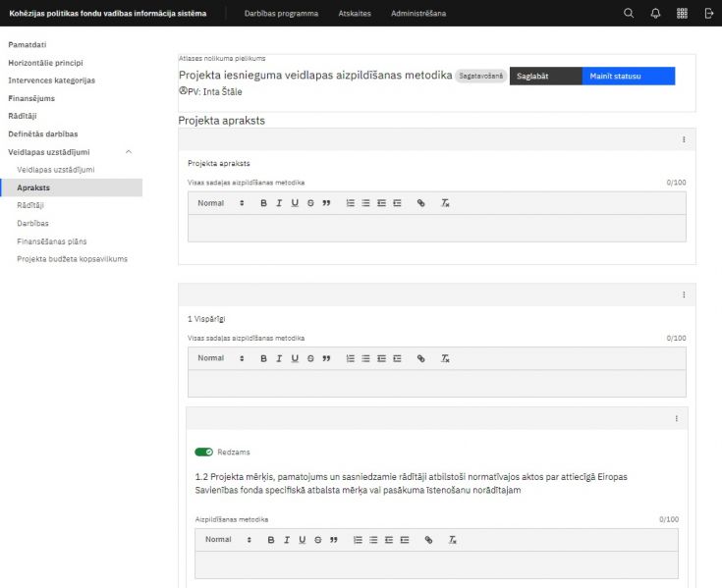The width and height of the screenshot is (722, 588).
Task: Toggle strikethrough in Projekta apraksts editor
Action: point(310,203)
